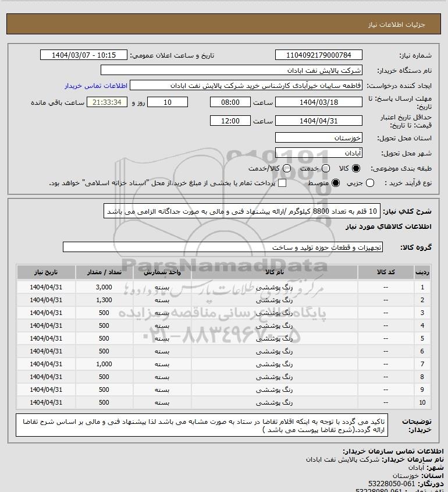Click the بسته unit in row 9

coord(162,390)
